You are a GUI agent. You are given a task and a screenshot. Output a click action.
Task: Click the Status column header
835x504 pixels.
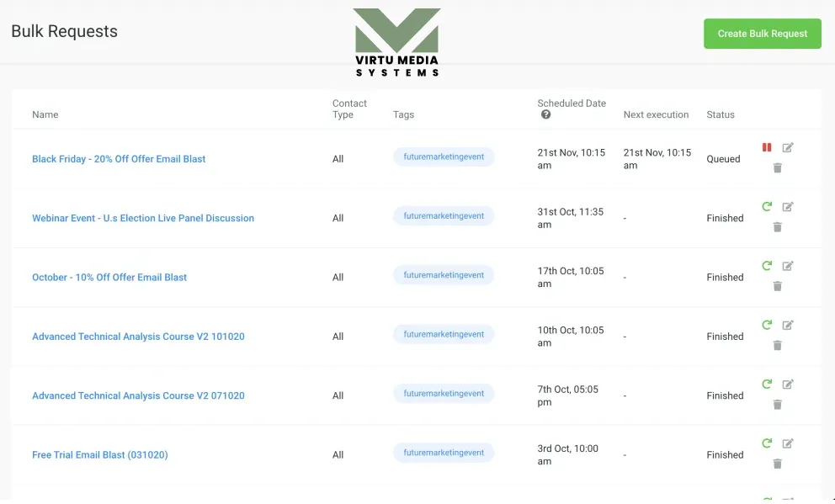point(720,114)
